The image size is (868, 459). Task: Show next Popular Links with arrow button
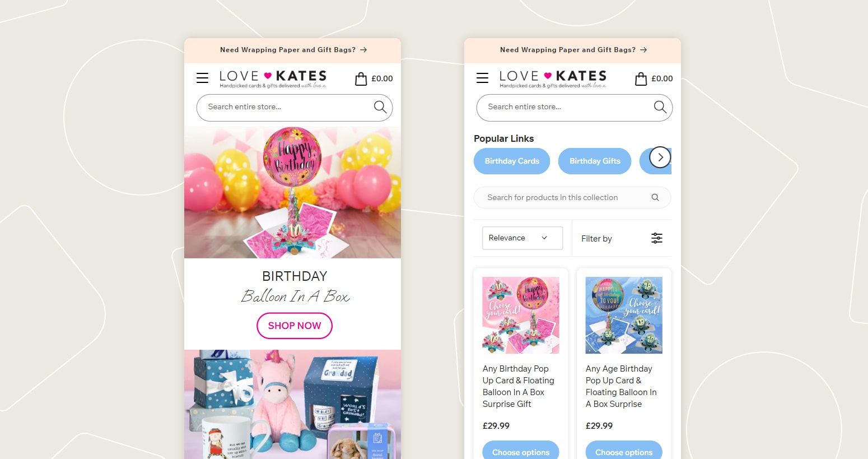(660, 157)
